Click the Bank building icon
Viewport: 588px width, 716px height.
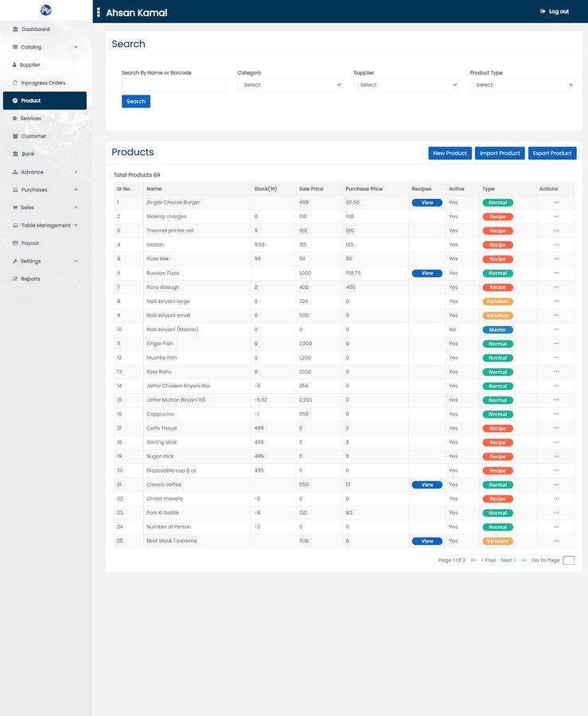point(16,154)
